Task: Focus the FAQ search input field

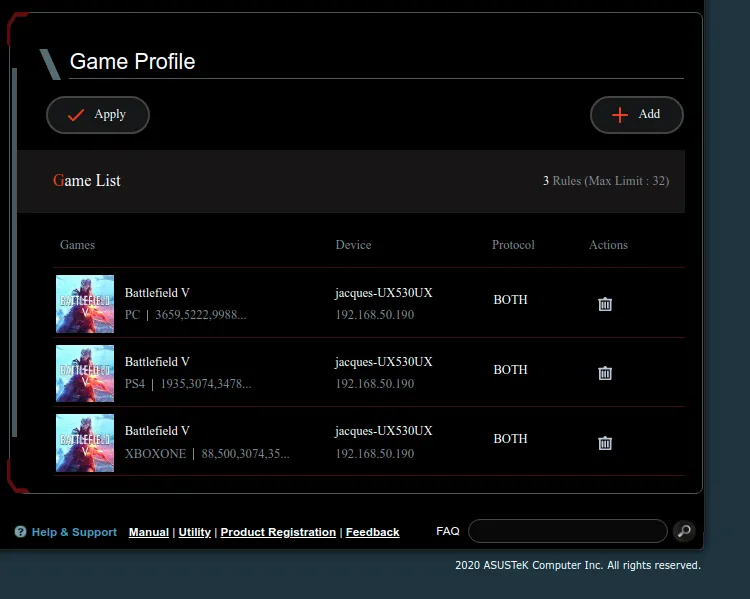Action: pyautogui.click(x=567, y=531)
